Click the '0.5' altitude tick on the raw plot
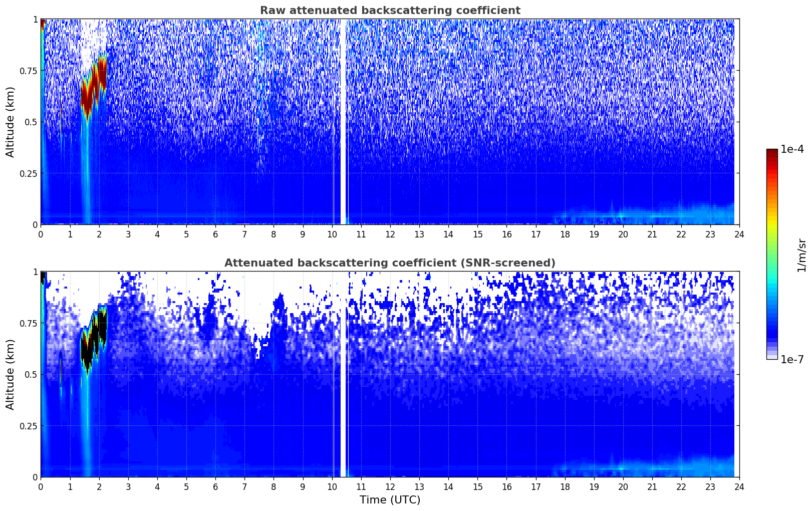This screenshot has width=812, height=511. (x=31, y=122)
